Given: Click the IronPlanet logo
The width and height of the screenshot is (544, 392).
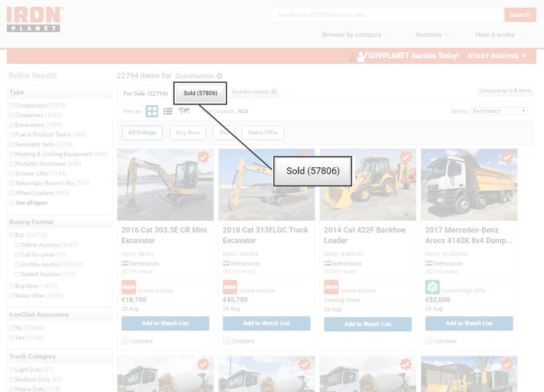Looking at the screenshot, I should [x=35, y=20].
